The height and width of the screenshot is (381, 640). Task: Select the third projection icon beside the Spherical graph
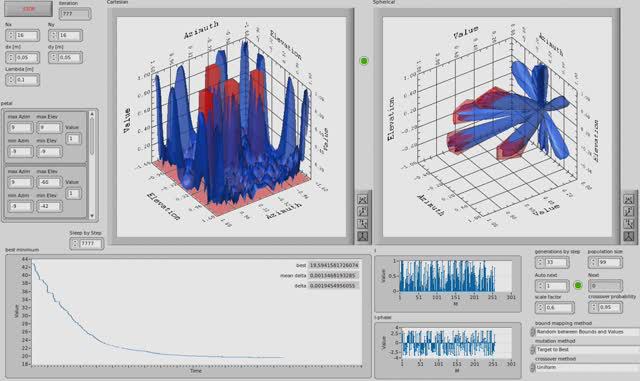[x=629, y=224]
